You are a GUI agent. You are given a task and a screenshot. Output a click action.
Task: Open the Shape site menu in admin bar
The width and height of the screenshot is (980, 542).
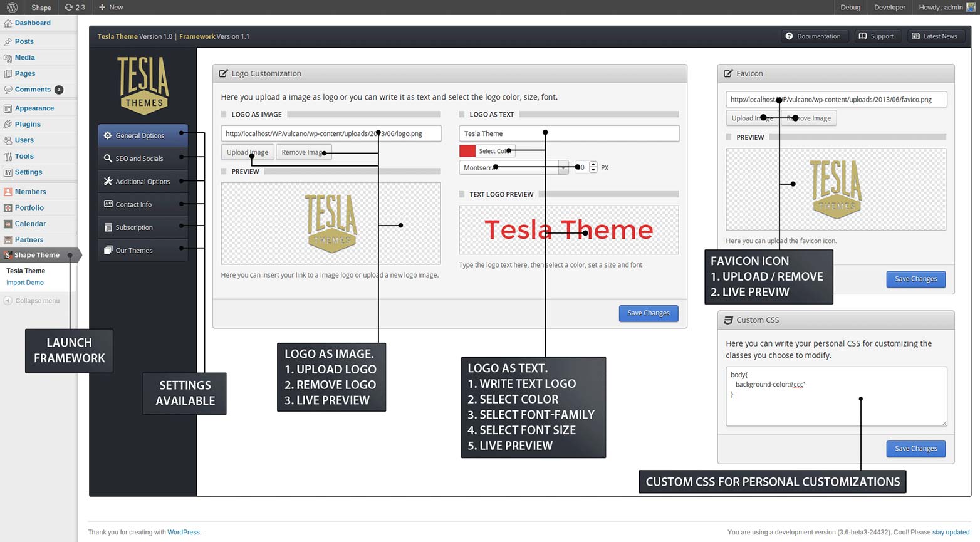click(41, 7)
